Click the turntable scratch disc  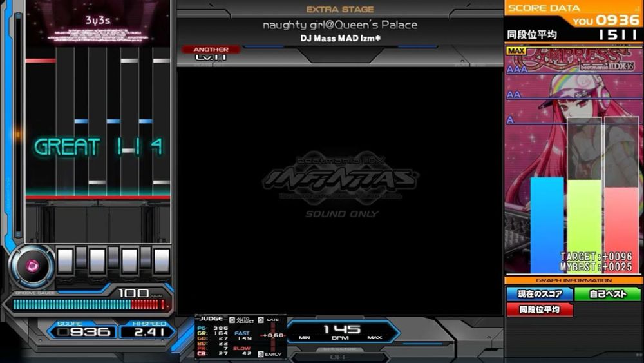coord(32,266)
